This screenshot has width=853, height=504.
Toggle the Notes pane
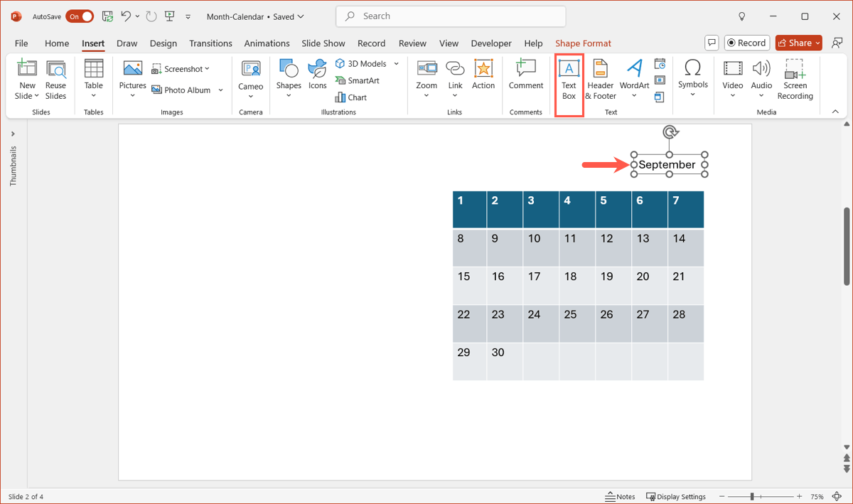(x=620, y=497)
